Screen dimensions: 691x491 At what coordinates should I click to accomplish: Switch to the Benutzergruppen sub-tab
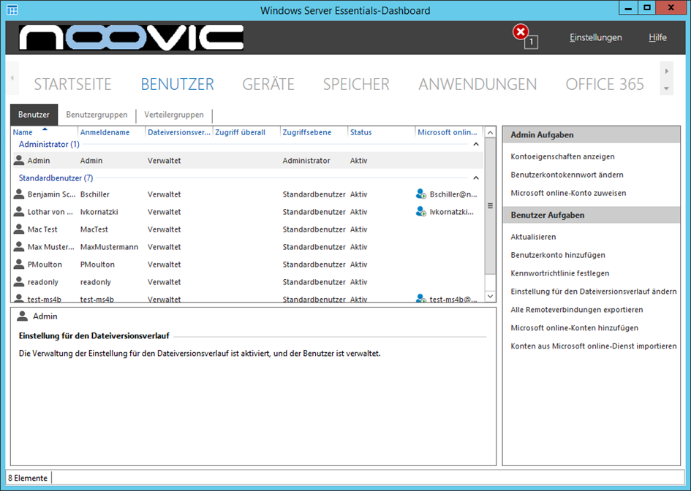pyautogui.click(x=97, y=115)
